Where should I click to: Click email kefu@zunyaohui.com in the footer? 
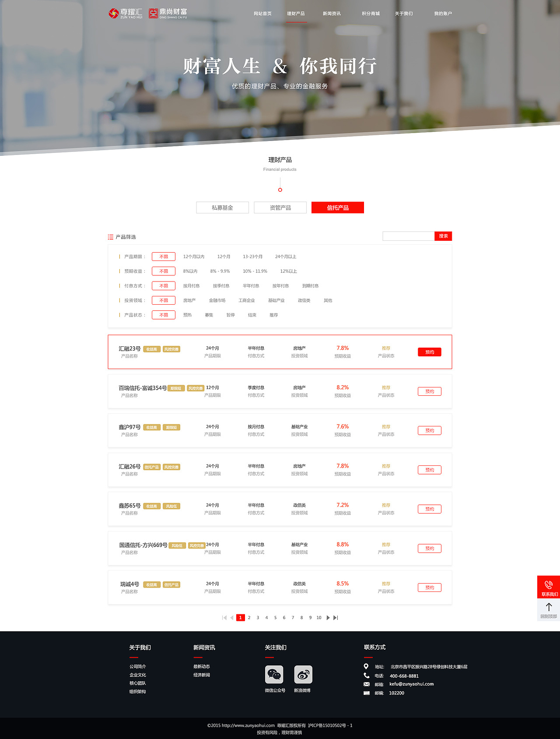point(412,684)
